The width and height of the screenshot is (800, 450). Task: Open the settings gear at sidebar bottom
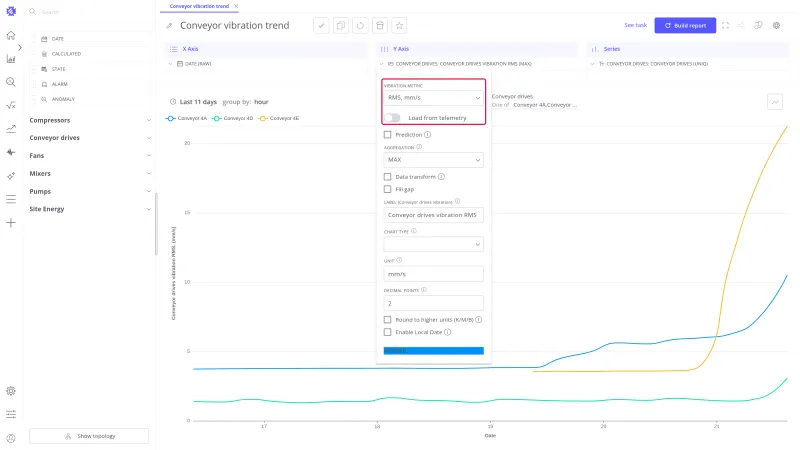(11, 391)
